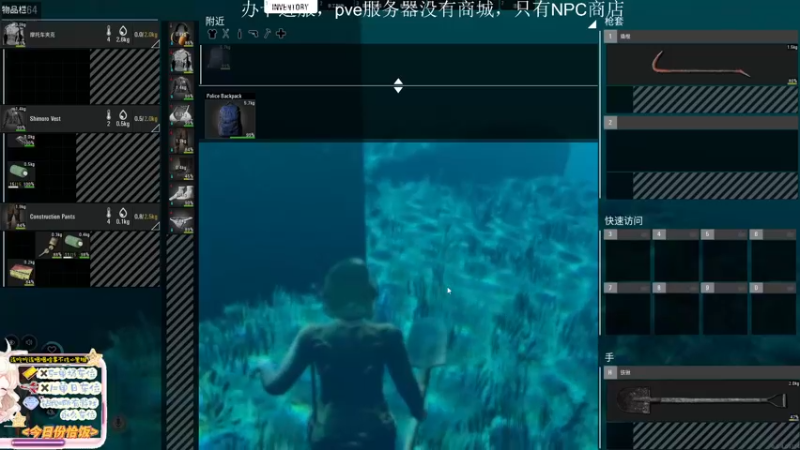Click the heart icon above streamer overlay
The height and width of the screenshot is (450, 800).
pos(52,349)
